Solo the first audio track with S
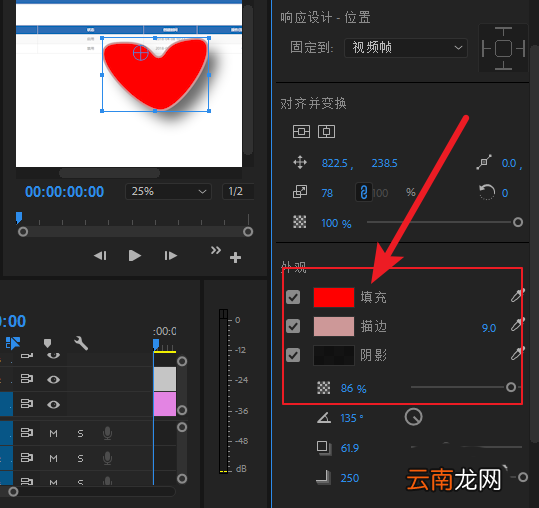Viewport: 539px width, 508px height. (80, 433)
